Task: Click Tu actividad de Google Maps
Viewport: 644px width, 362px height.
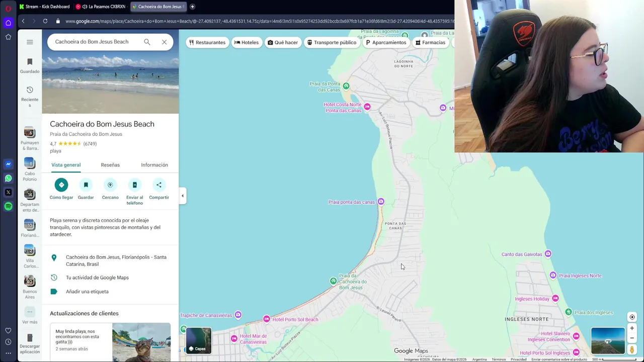Action: click(x=97, y=278)
